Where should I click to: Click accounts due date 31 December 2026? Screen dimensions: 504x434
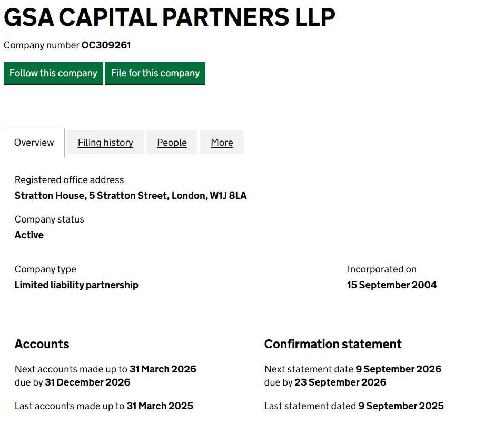point(87,382)
